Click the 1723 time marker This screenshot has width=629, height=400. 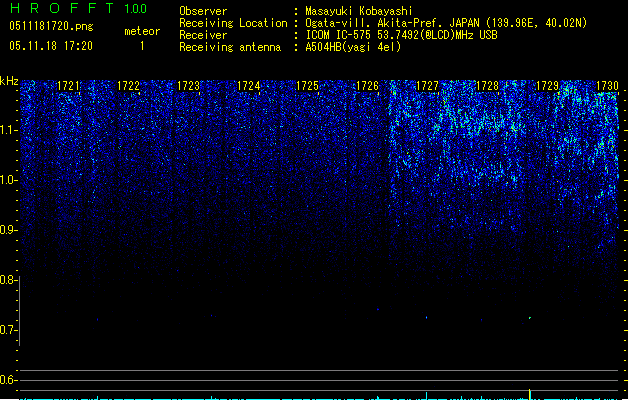point(188,86)
